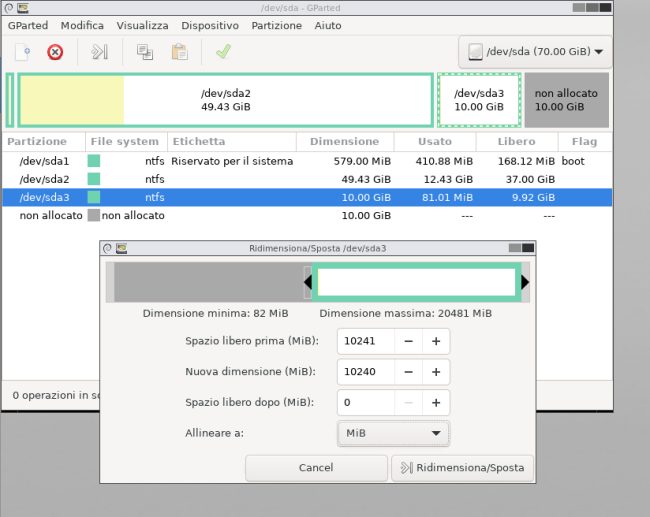Select the /dev/sda1 partition row
Image resolution: width=650 pixels, height=517 pixels.
(307, 161)
